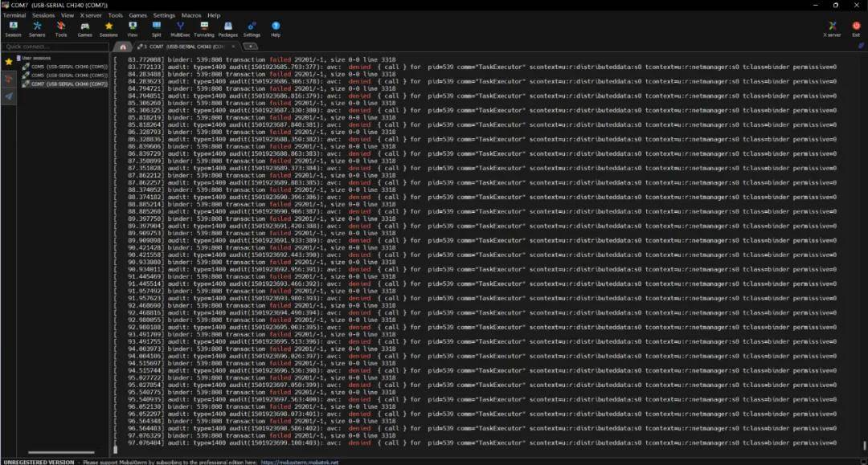Click the Servers toolbar icon
This screenshot has height=465, width=868.
click(37, 29)
